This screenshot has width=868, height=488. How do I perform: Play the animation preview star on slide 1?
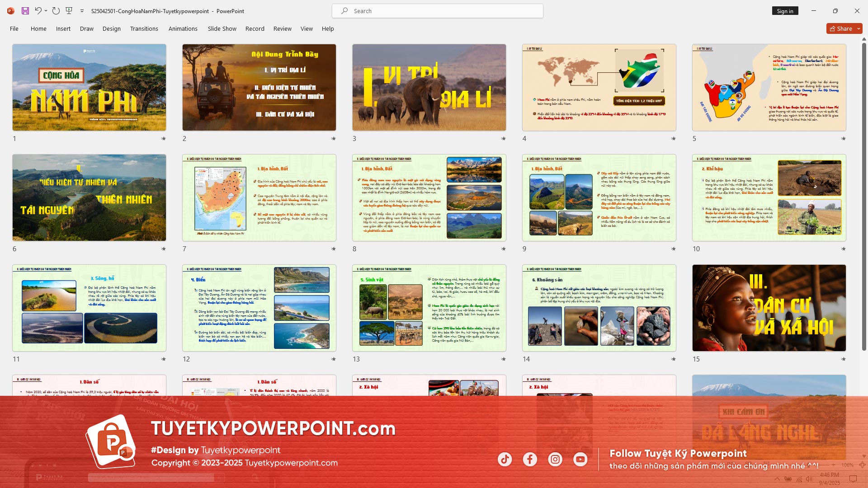pos(163,139)
